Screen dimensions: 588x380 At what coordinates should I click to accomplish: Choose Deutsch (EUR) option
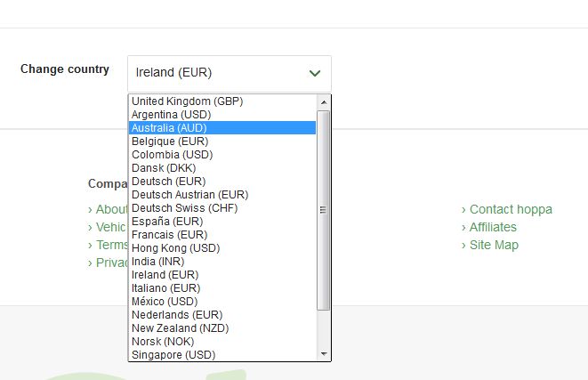tap(222, 182)
